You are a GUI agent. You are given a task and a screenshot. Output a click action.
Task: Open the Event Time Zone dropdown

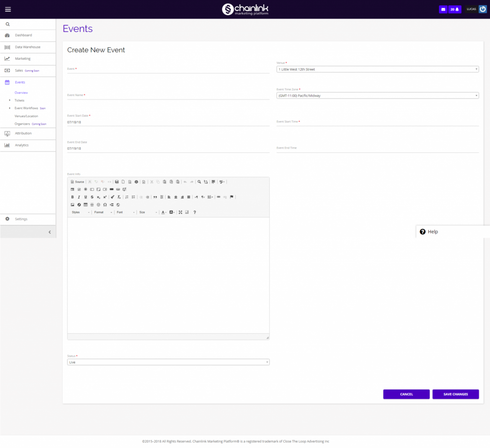coord(378,95)
